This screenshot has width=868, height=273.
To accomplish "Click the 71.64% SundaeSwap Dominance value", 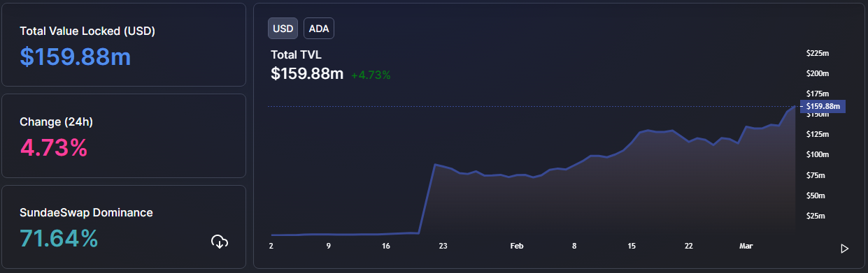I will click(59, 238).
